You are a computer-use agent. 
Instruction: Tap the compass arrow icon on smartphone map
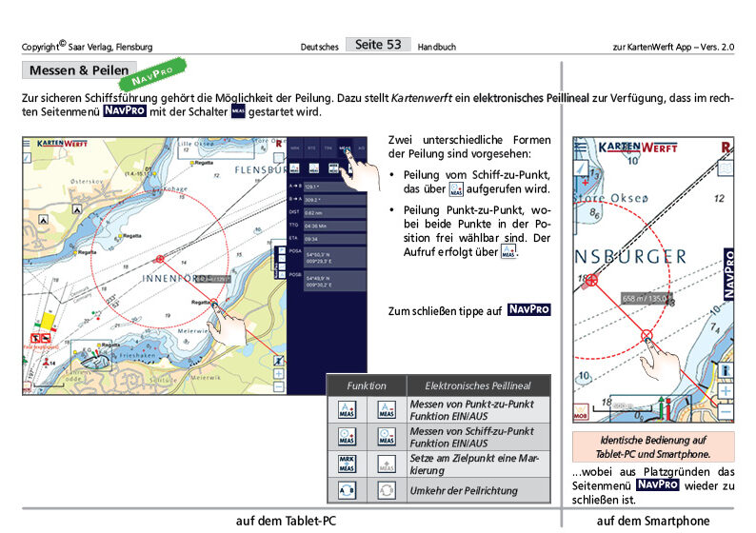point(581,168)
